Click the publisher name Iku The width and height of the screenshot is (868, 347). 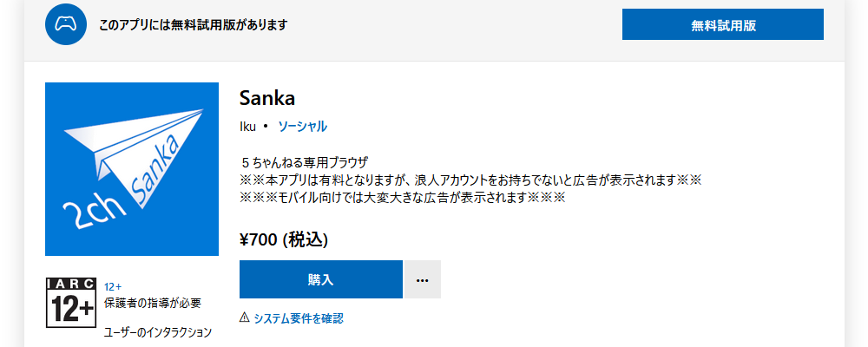[x=247, y=126]
